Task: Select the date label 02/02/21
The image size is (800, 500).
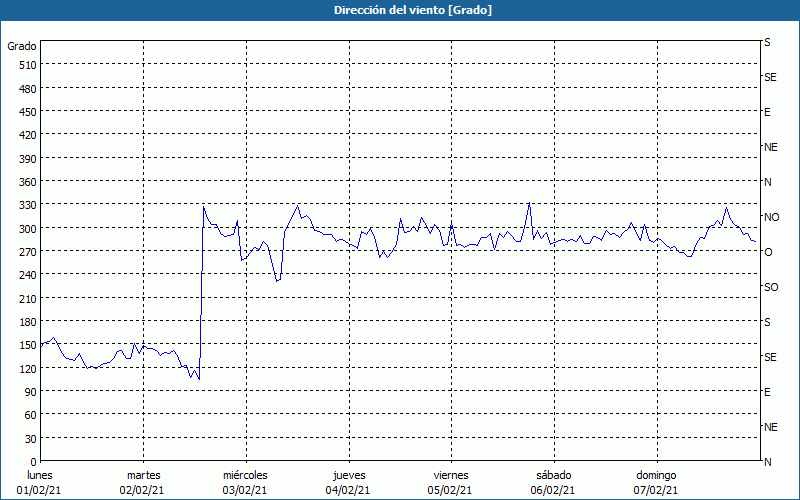Action: pos(142,490)
